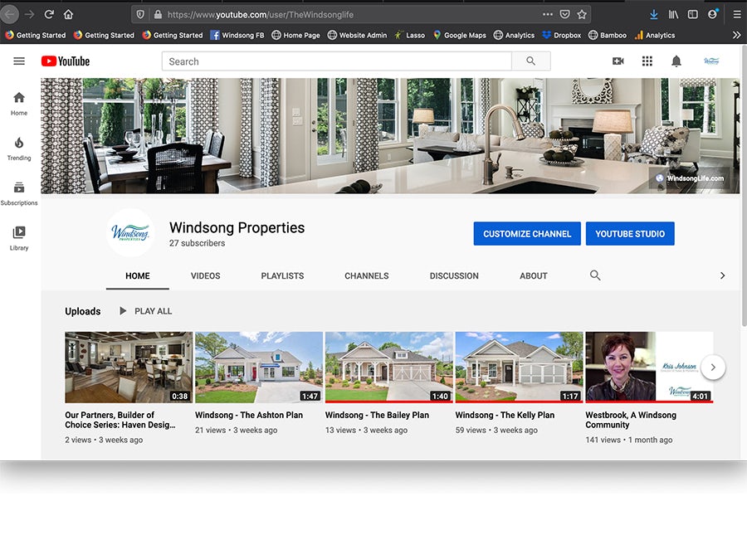
Task: Open YouTube Studio button
Action: (x=630, y=234)
